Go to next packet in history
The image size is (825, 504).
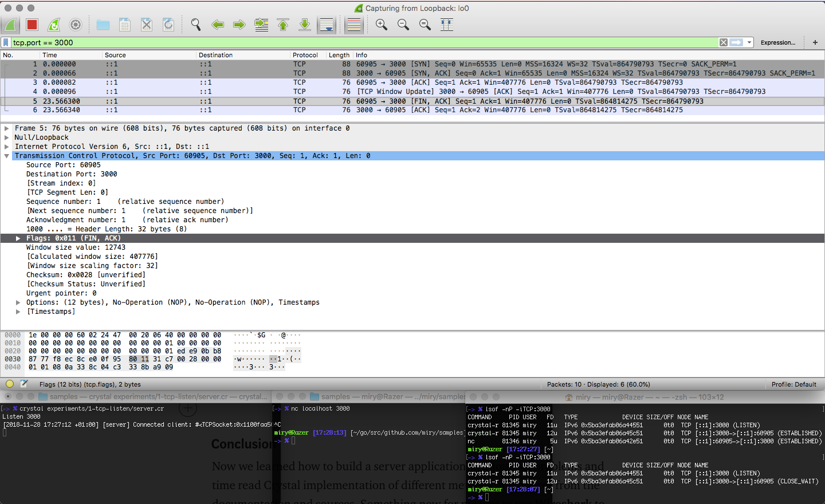(239, 25)
